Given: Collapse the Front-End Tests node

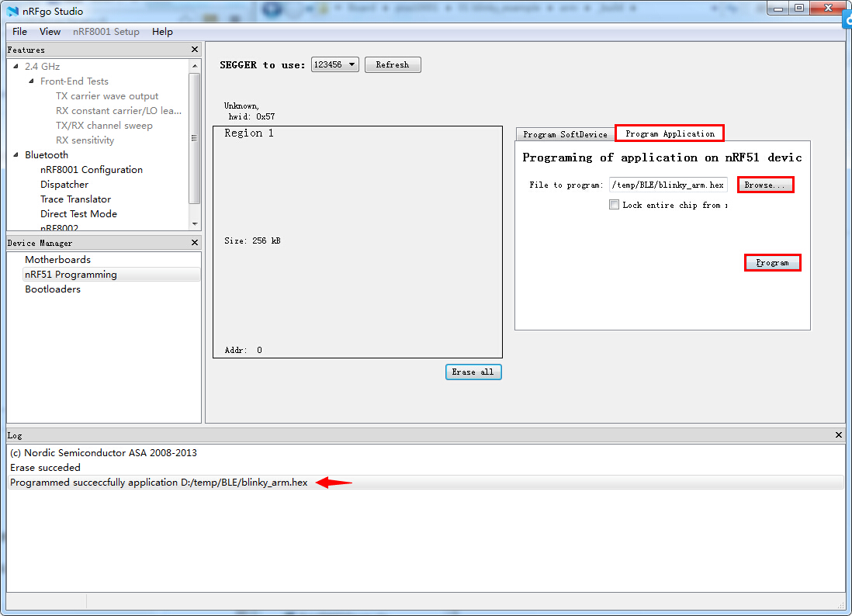Looking at the screenshot, I should tap(31, 81).
